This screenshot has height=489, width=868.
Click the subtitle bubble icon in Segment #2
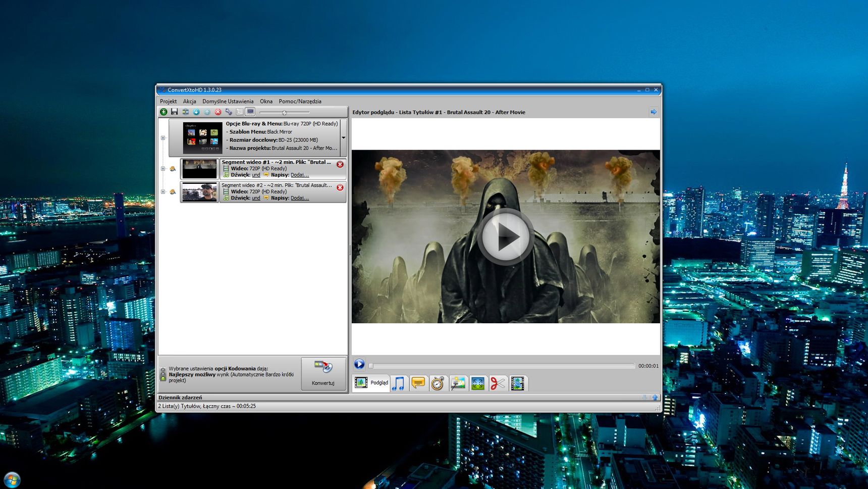click(266, 198)
